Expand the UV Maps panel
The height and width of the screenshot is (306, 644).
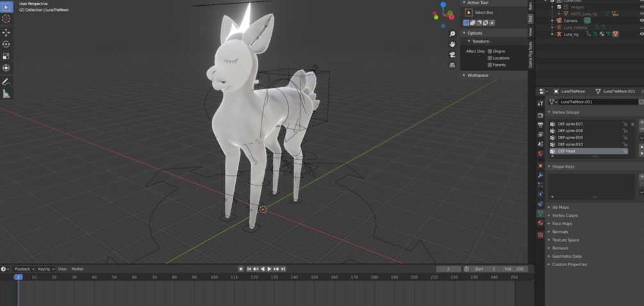(549, 207)
